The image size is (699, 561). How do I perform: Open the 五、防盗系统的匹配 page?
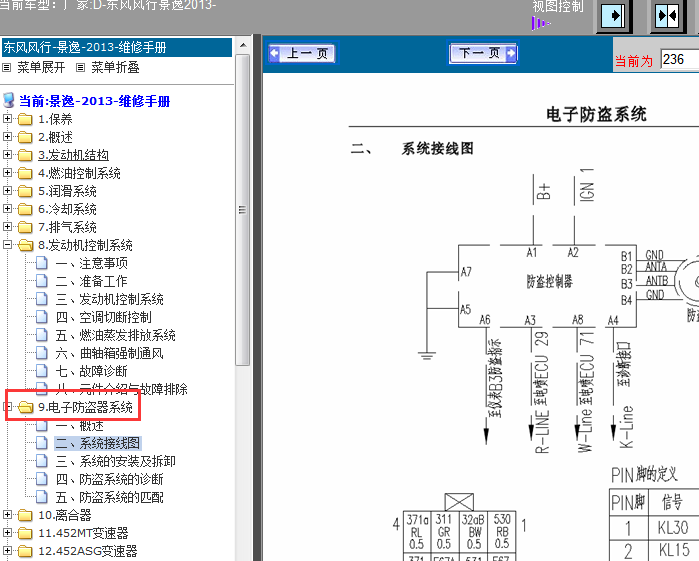coord(110,497)
